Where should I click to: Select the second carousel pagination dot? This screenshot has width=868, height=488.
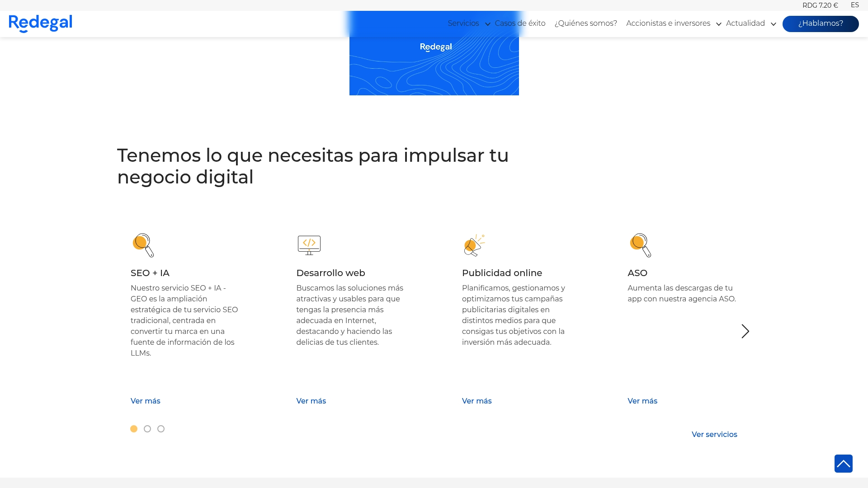click(147, 429)
